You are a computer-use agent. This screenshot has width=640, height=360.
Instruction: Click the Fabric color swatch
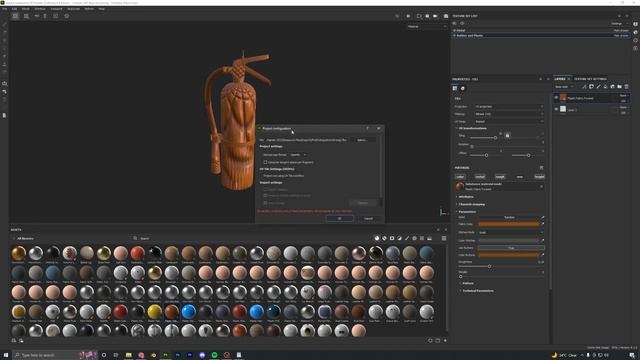(x=509, y=224)
